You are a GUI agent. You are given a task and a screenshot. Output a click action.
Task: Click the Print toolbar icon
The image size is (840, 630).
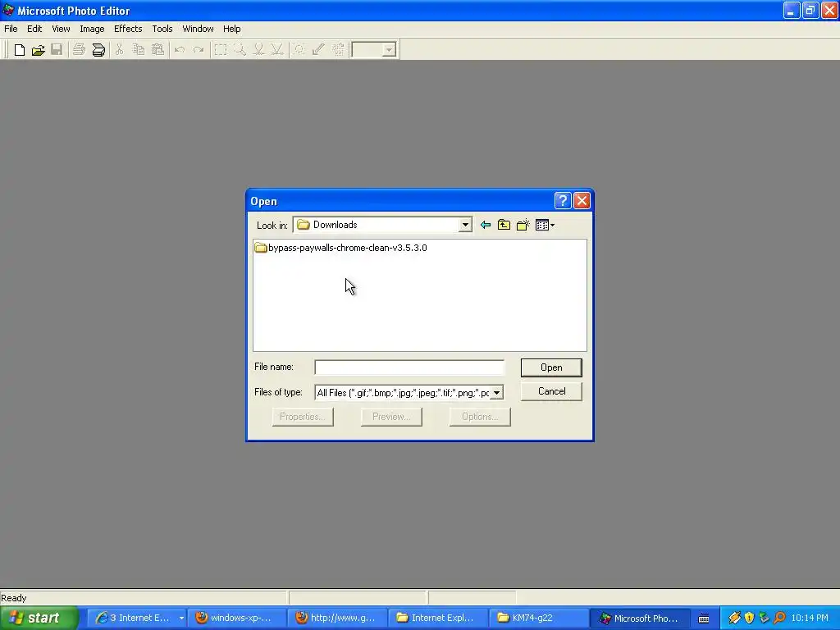80,50
